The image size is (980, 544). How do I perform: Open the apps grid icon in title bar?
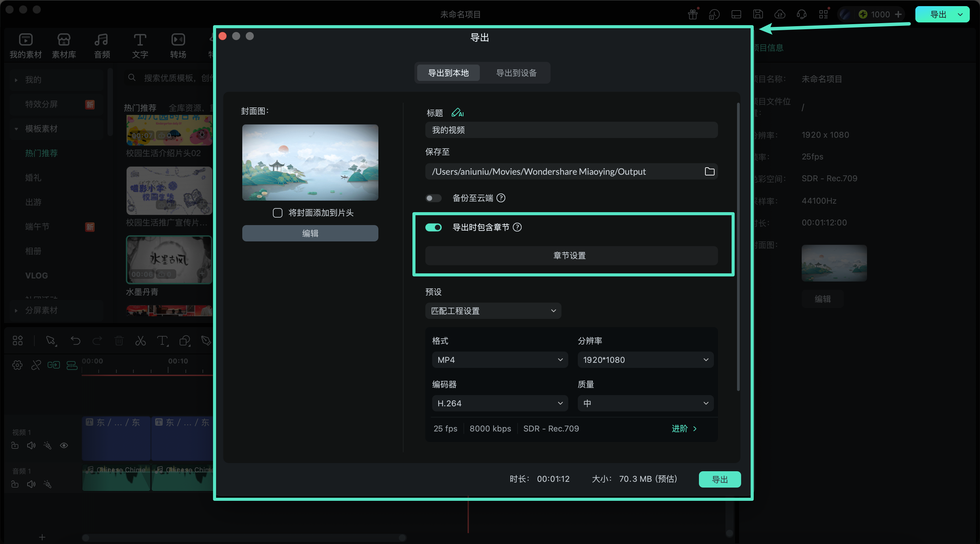pos(823,14)
